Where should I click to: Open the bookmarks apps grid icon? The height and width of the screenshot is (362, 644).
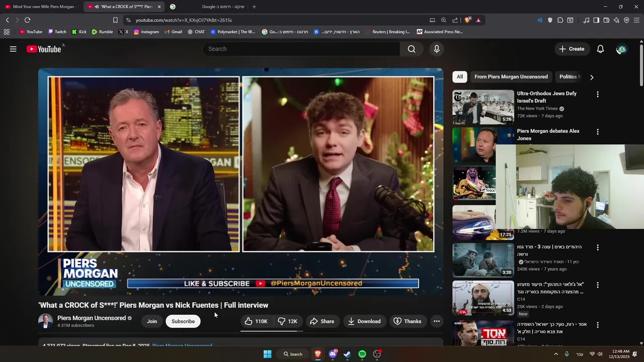pyautogui.click(x=7, y=32)
